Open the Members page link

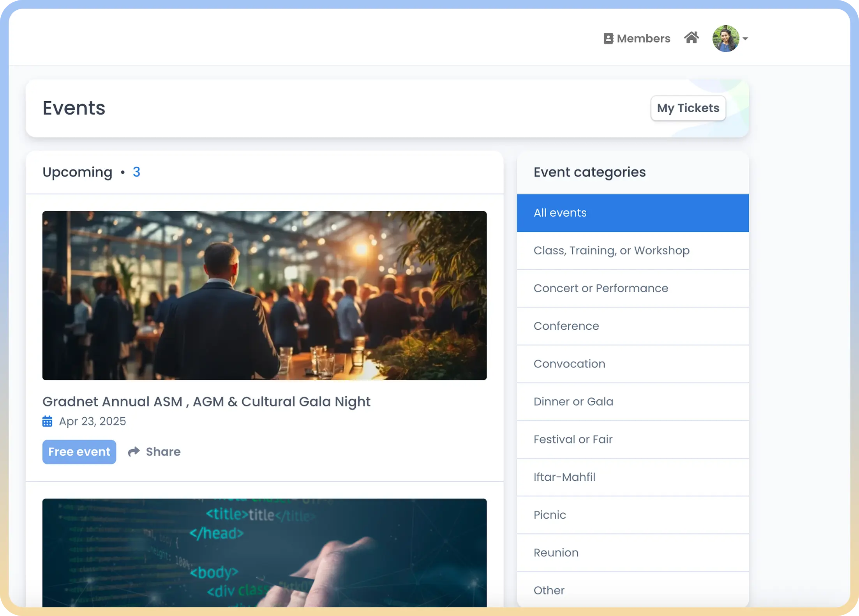click(643, 39)
